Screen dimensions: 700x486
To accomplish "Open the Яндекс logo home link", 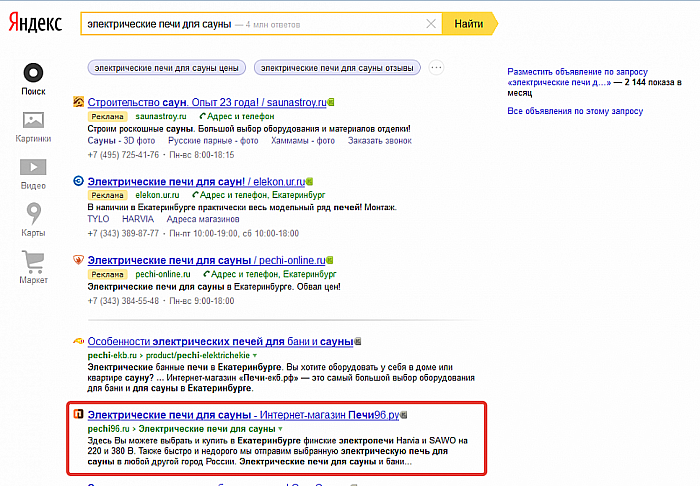I will (35, 23).
